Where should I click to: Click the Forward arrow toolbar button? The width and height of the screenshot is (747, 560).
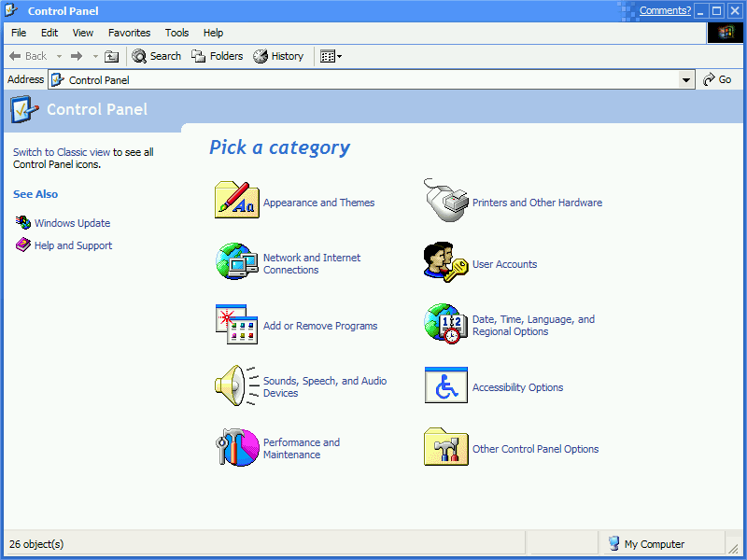coord(77,56)
